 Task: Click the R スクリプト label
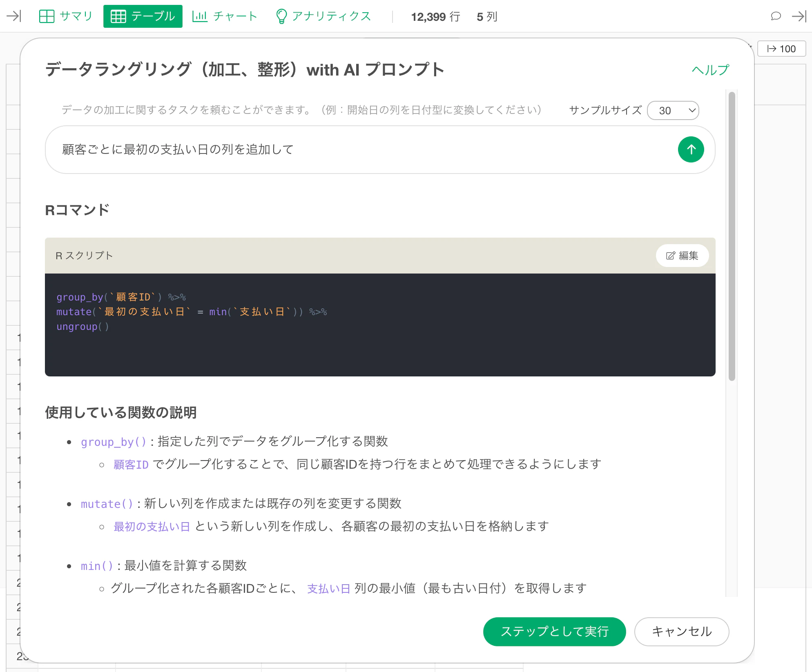[84, 256]
